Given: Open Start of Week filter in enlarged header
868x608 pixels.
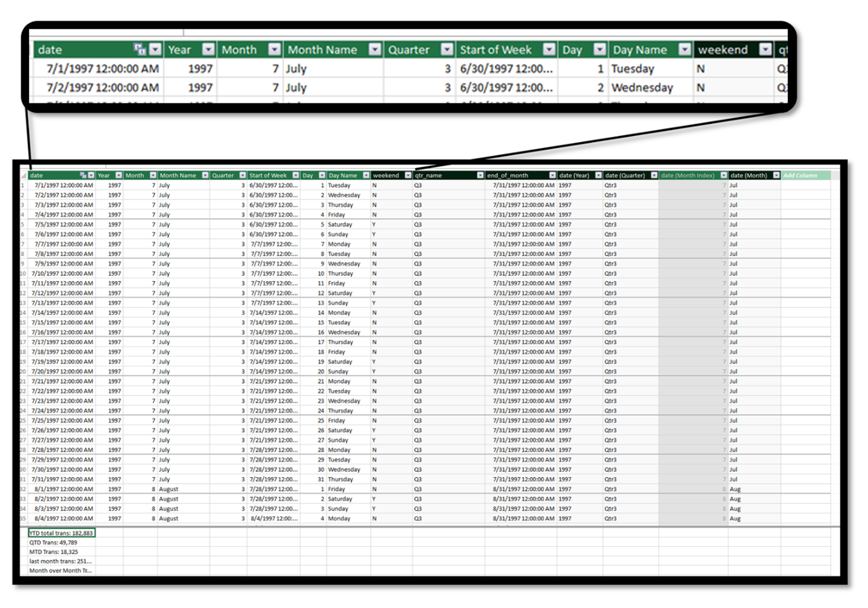Looking at the screenshot, I should (x=549, y=49).
